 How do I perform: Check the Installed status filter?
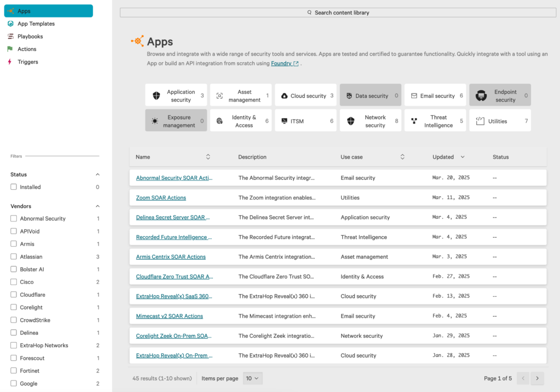pos(14,187)
